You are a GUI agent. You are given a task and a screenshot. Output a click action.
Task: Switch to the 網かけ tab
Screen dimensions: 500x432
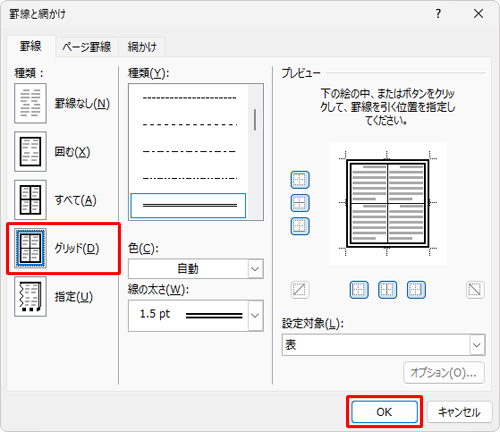click(142, 47)
